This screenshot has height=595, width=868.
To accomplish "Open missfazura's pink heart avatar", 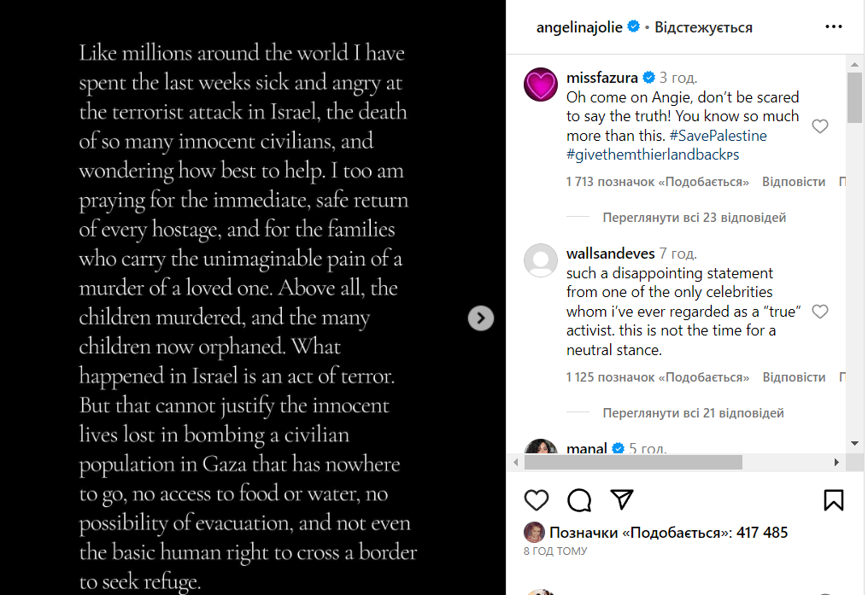I will point(540,85).
